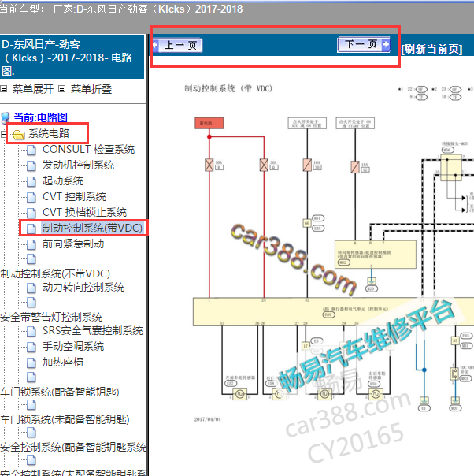Open 前向紧急制动 diagram
Image resolution: width=474 pixels, height=476 pixels.
pyautogui.click(x=73, y=244)
